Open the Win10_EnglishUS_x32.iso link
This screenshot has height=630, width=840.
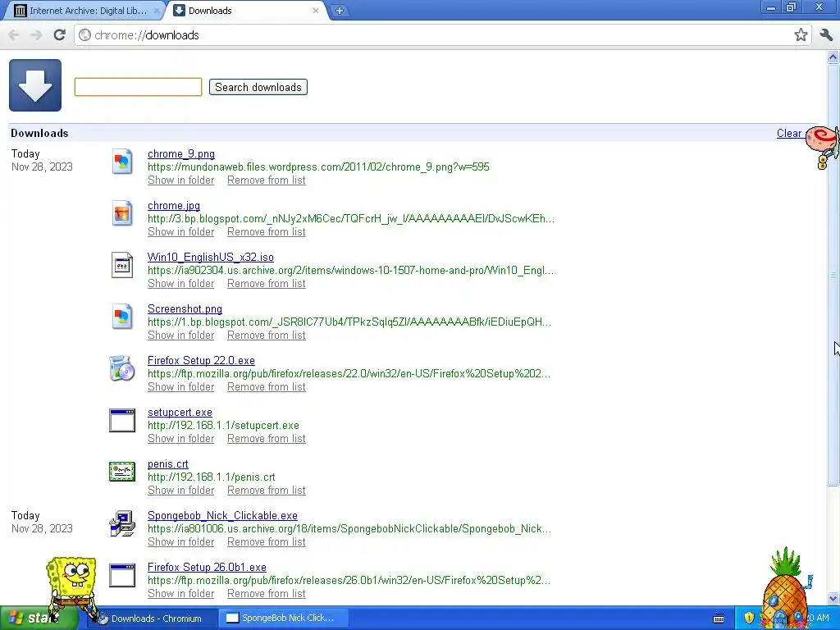211,257
